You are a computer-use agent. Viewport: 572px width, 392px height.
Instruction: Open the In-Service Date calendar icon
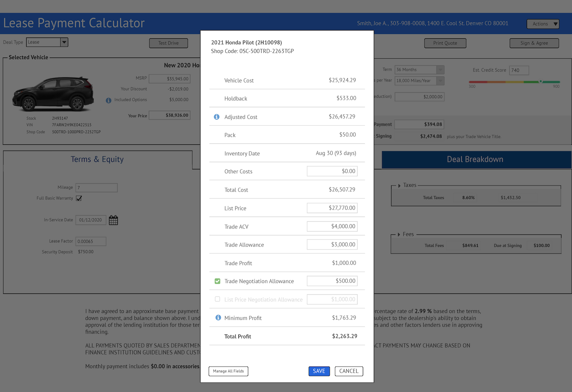click(114, 220)
